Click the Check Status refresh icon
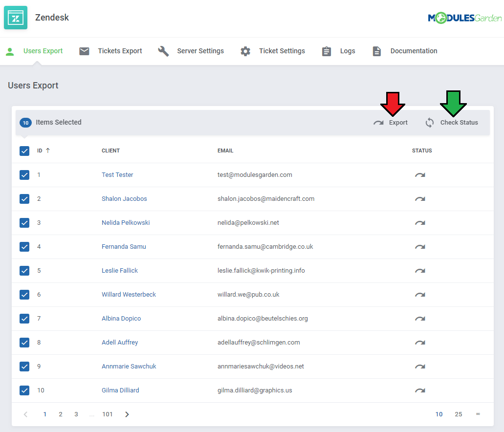This screenshot has height=432, width=504. click(x=430, y=123)
